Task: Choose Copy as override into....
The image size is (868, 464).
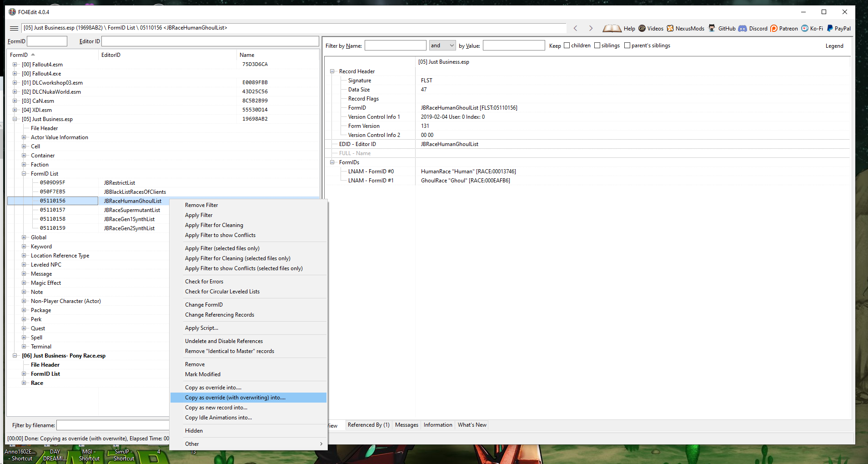Action: coord(248,388)
